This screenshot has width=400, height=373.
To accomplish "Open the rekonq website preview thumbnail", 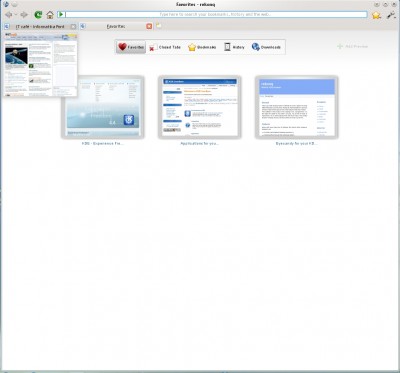I will click(297, 107).
